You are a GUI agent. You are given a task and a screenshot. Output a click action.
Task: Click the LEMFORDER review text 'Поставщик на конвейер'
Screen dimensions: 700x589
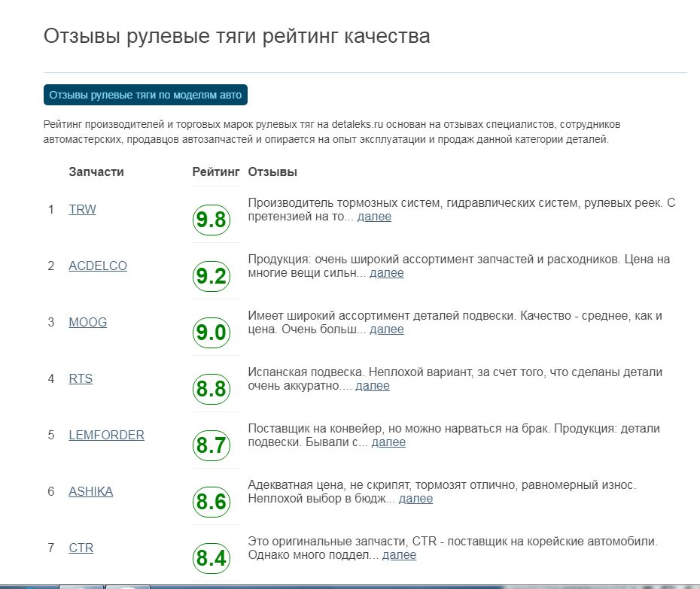(x=315, y=428)
